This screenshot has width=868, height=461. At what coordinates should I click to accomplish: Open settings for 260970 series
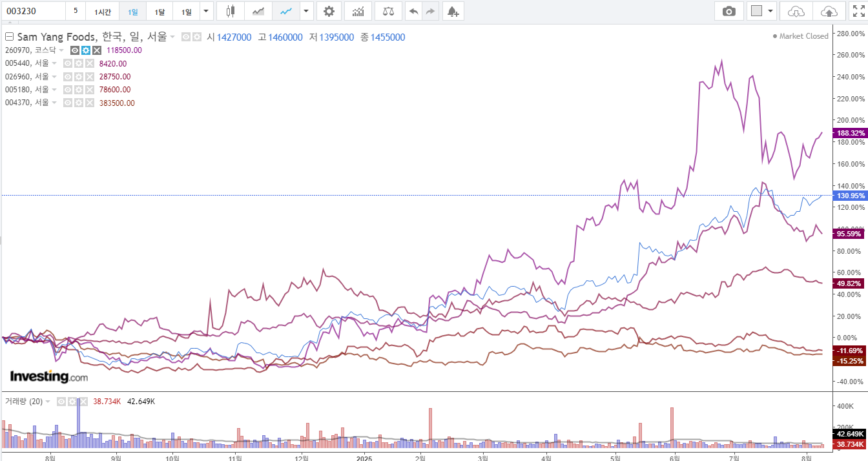pyautogui.click(x=85, y=50)
